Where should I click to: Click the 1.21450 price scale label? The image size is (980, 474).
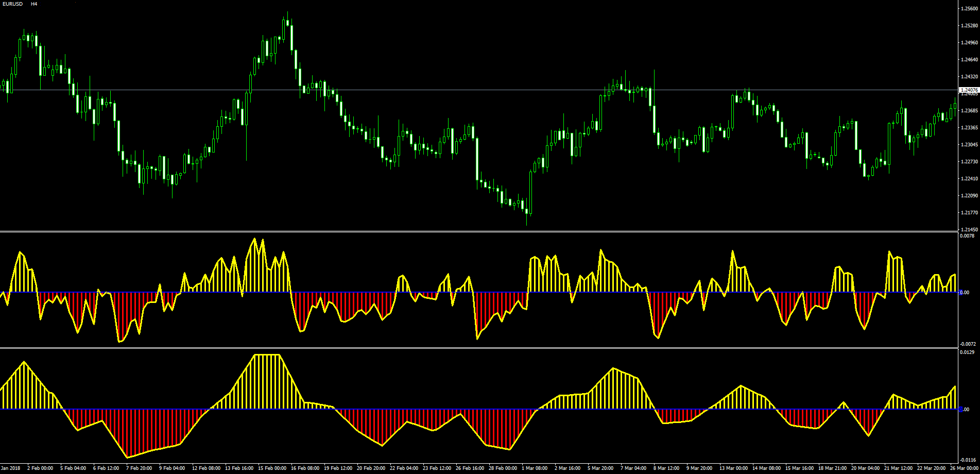click(969, 229)
